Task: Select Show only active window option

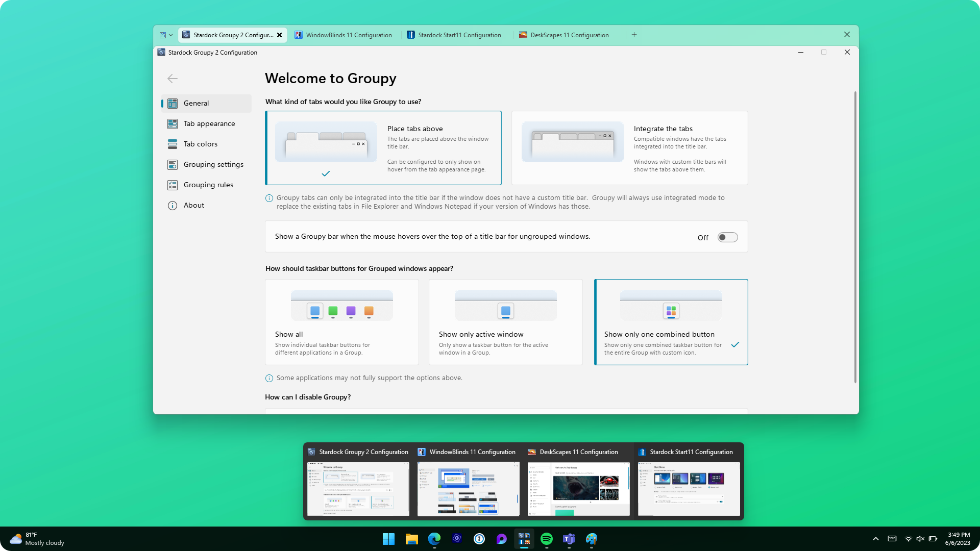Action: [x=505, y=322]
